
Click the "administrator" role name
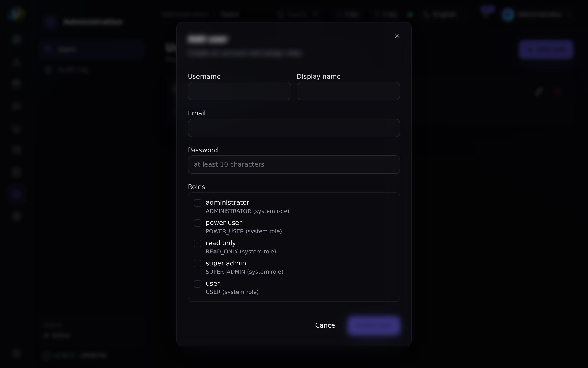click(227, 202)
